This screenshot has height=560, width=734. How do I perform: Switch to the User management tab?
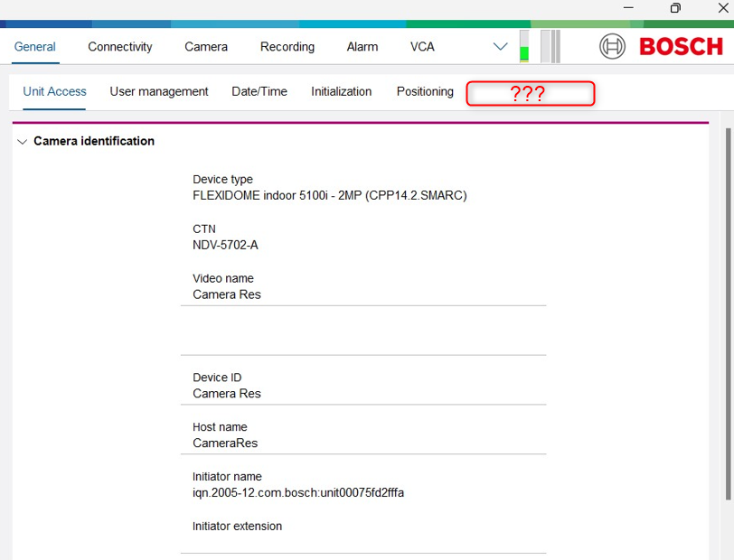[x=159, y=91]
